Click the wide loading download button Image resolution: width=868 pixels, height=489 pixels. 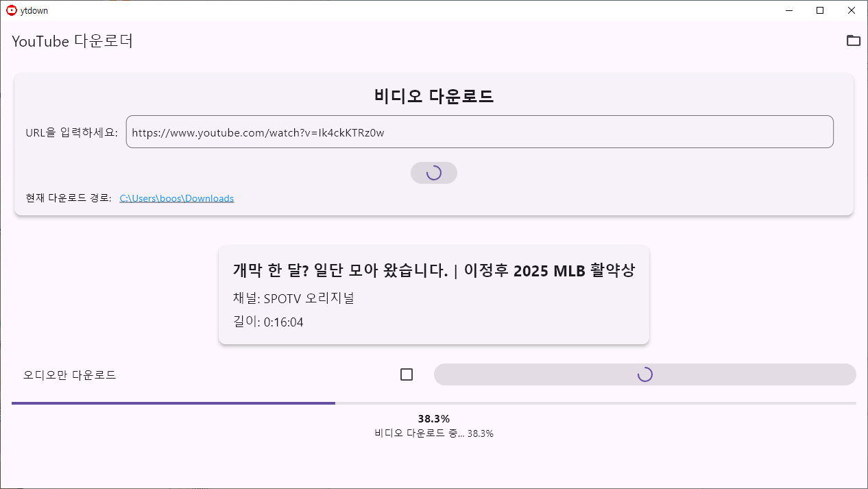pos(645,374)
